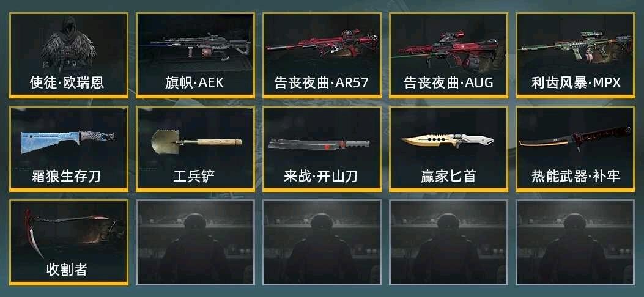644x297 pixels.
Task: Pick the 工兵铲 shovel item
Action: tap(196, 149)
